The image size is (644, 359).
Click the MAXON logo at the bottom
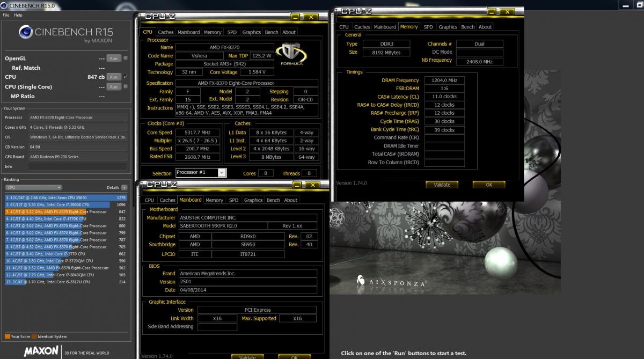[40, 351]
